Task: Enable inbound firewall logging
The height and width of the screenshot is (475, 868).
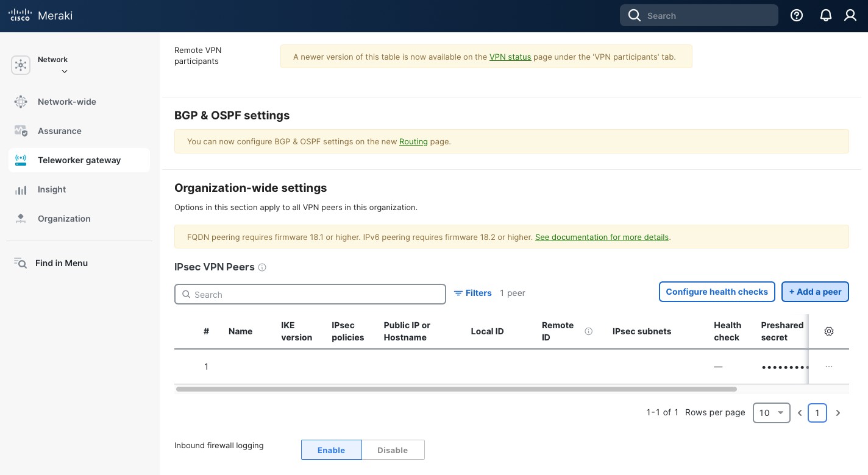Action: pos(331,450)
